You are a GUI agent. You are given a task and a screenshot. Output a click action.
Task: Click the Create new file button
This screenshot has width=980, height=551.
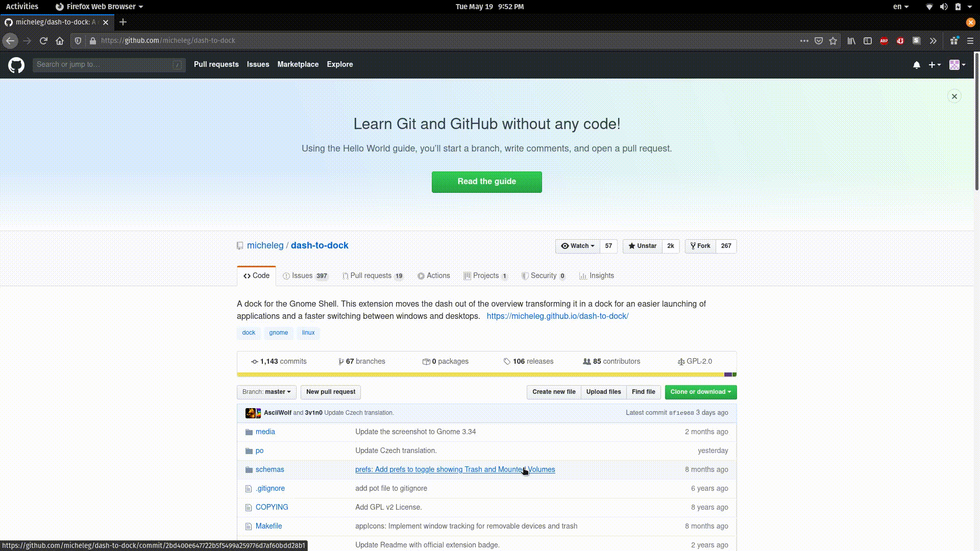point(554,392)
